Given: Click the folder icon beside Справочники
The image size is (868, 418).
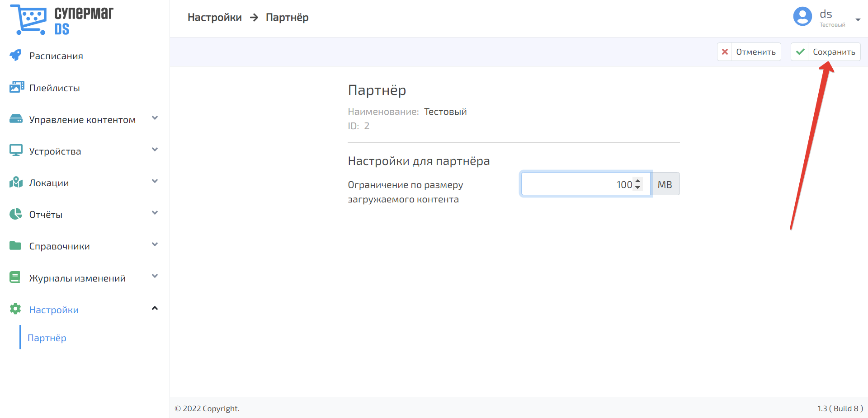Looking at the screenshot, I should click(15, 245).
